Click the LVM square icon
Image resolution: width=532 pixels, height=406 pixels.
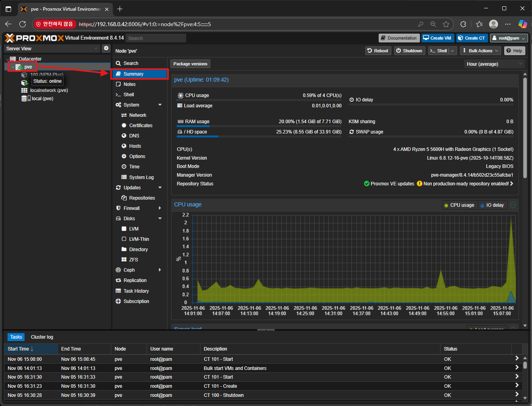point(124,229)
